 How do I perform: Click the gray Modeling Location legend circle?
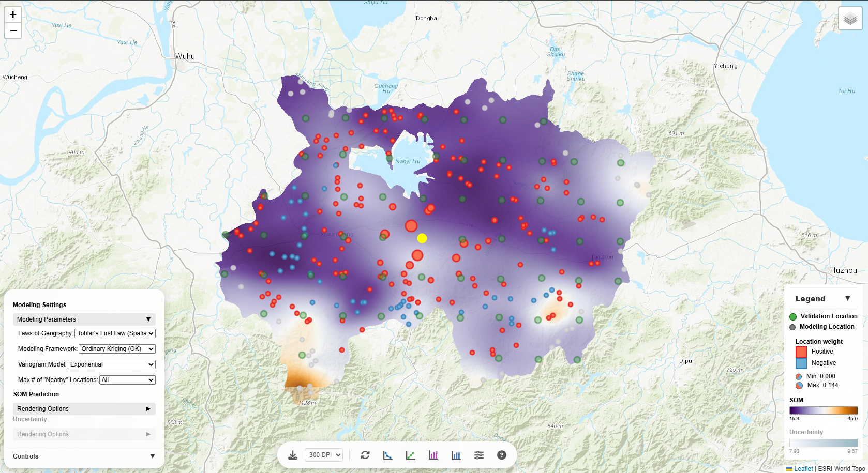pos(792,327)
